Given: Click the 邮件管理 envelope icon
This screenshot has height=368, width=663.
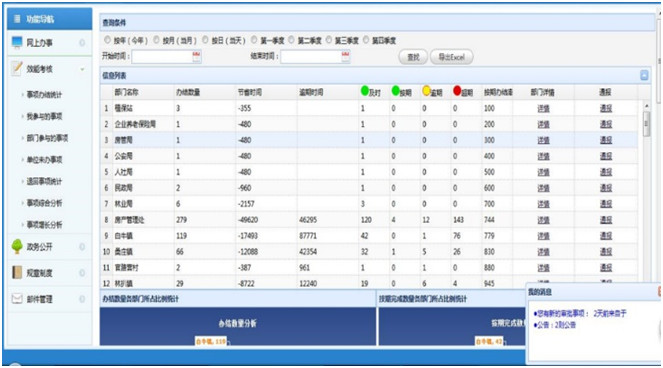Looking at the screenshot, I should click(17, 299).
